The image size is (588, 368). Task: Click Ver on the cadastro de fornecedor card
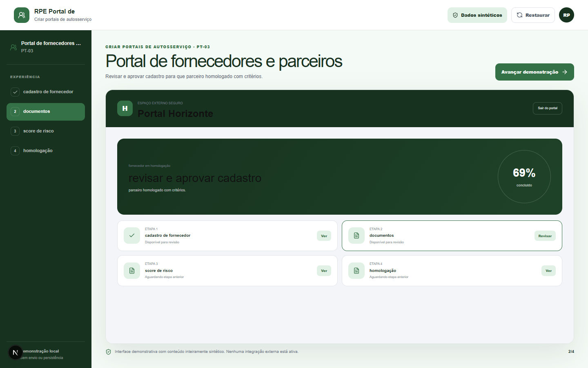point(324,236)
